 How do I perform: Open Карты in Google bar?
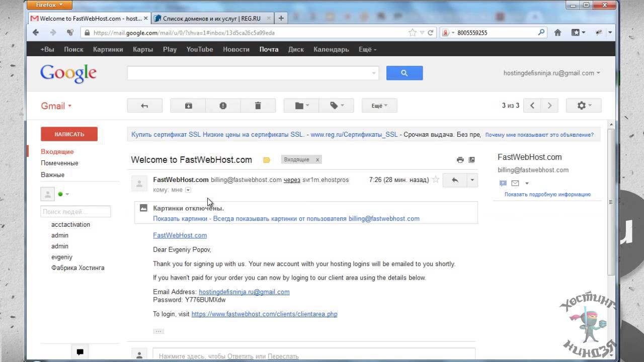coord(143,49)
